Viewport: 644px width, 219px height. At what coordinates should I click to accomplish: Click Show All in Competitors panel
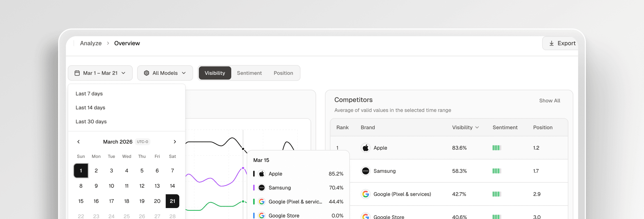(x=549, y=101)
